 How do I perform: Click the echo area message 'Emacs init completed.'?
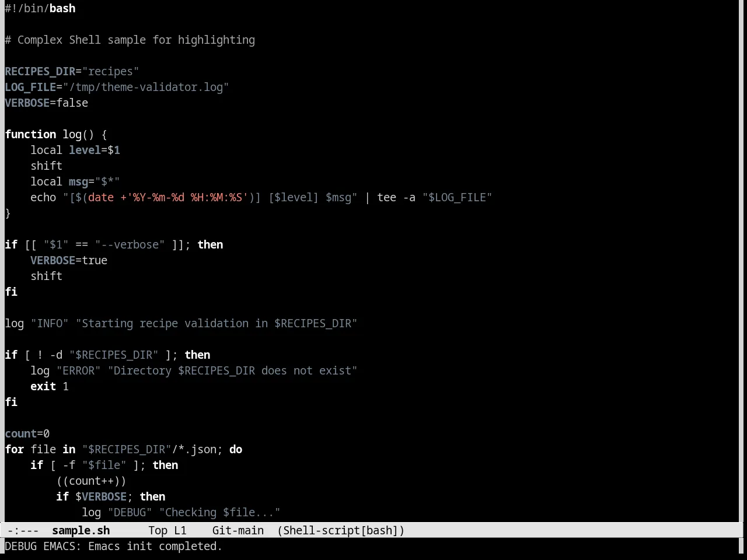155,546
